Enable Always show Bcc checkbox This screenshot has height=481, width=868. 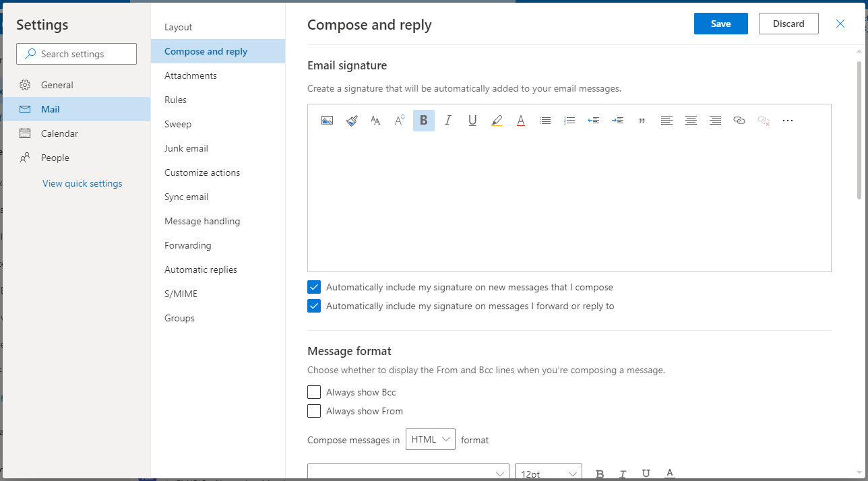[x=314, y=392]
